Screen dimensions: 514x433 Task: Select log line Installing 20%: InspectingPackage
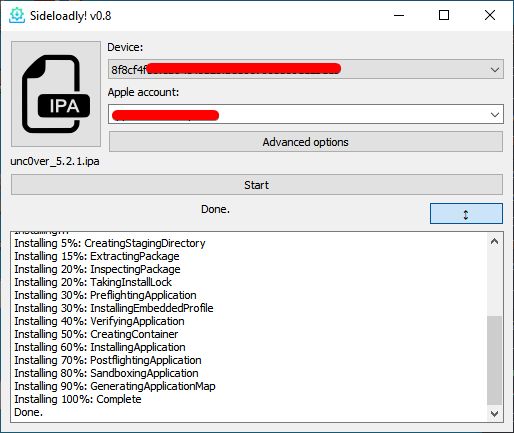[x=97, y=269]
